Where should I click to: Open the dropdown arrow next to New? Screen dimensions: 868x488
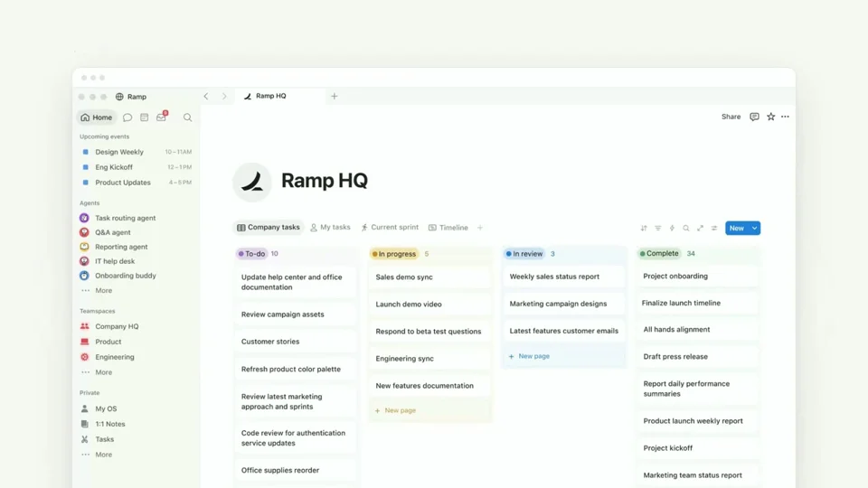754,228
